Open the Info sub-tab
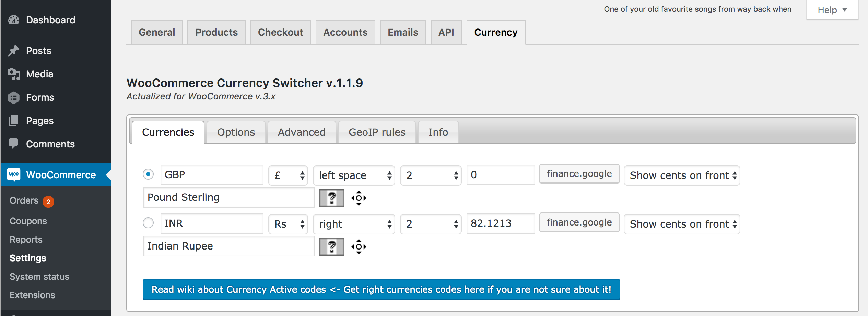 (438, 132)
